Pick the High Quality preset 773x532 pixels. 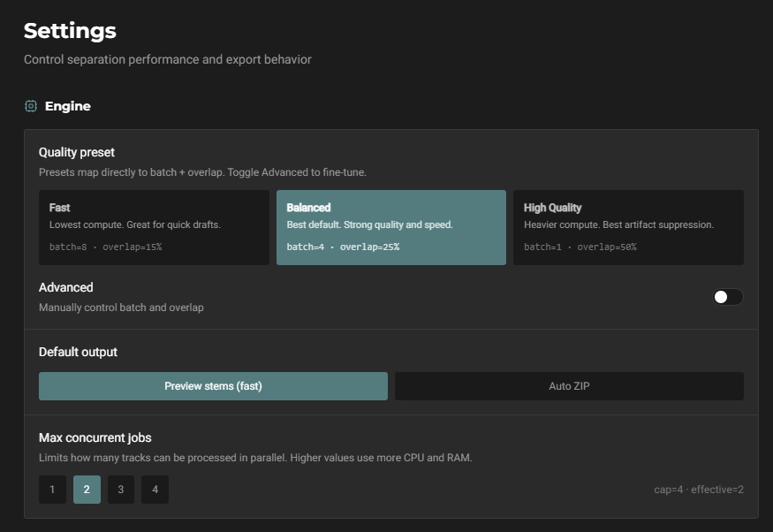click(628, 227)
